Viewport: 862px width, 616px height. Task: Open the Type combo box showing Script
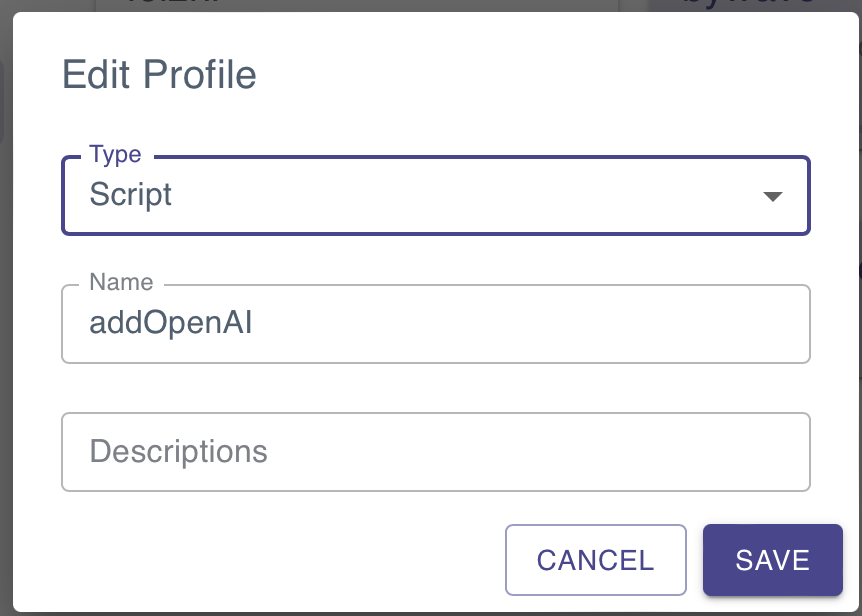coord(435,196)
